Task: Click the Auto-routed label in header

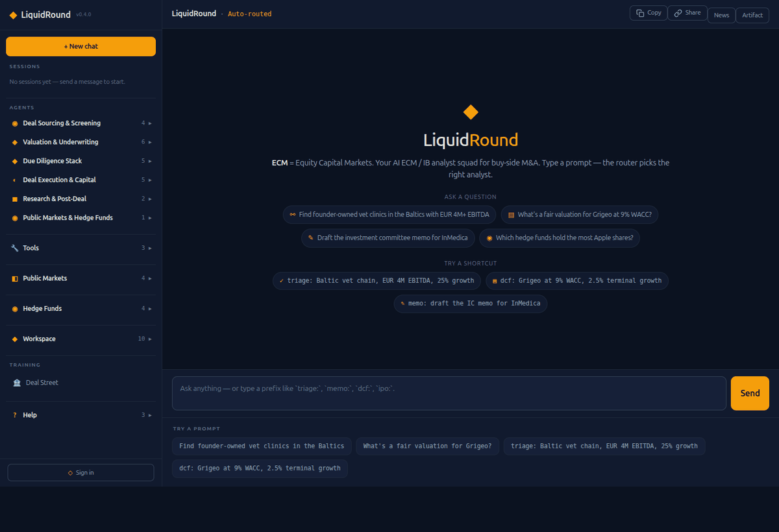Action: point(250,14)
